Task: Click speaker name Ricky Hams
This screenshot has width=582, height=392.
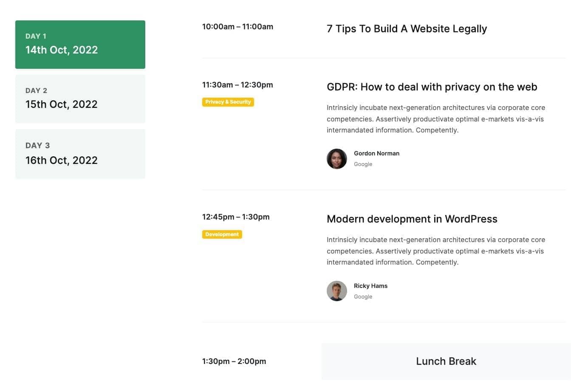Action: (x=370, y=286)
